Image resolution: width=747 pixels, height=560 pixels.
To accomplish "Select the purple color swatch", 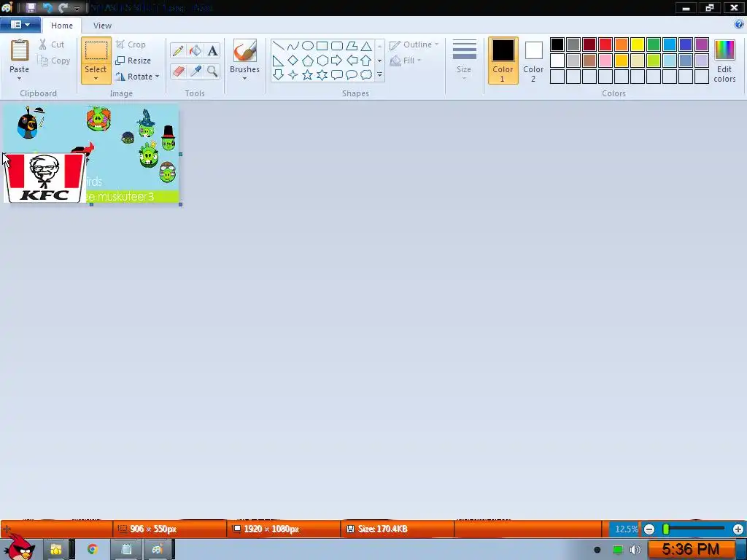I will pyautogui.click(x=702, y=44).
